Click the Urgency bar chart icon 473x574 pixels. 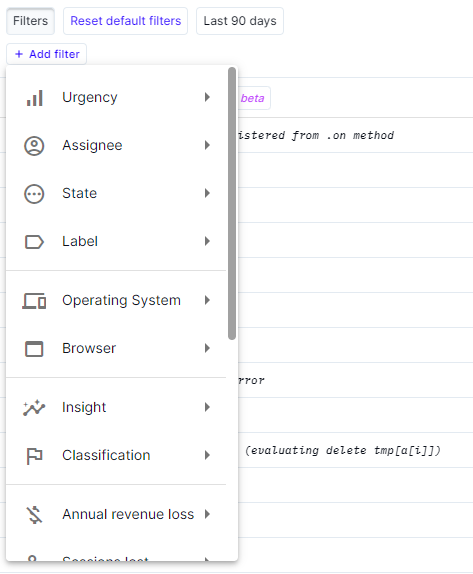pos(34,98)
